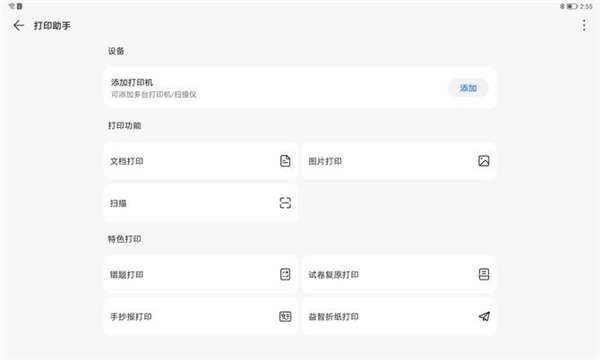
Task: Open the 扫描 function
Action: tap(201, 203)
